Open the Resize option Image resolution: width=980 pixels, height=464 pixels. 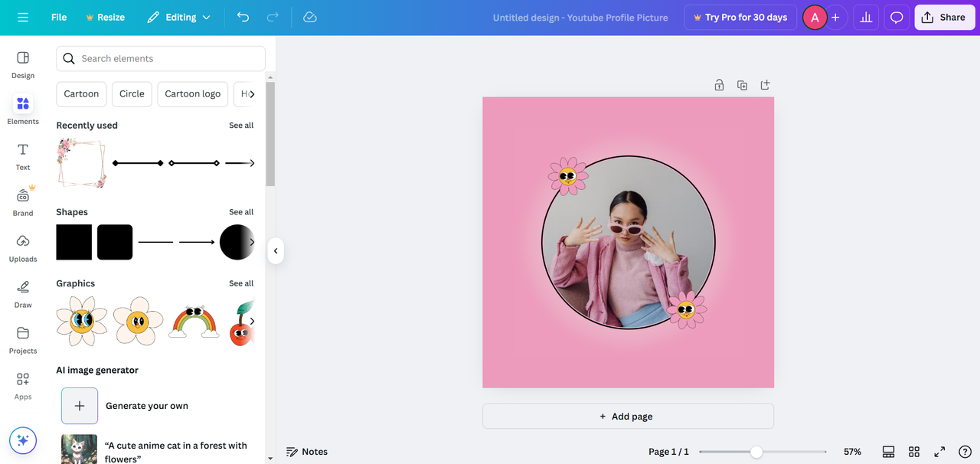click(105, 17)
